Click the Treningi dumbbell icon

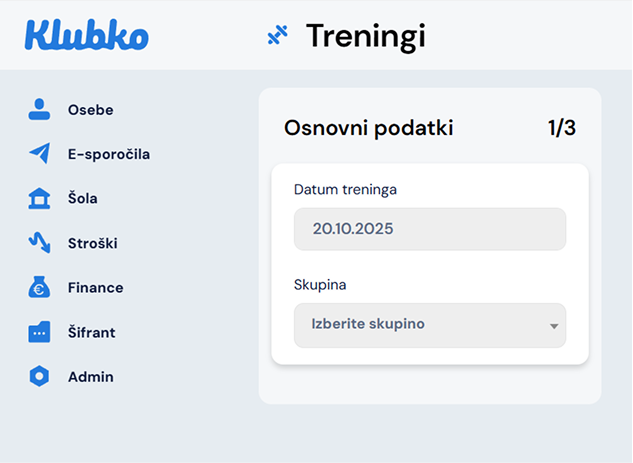click(277, 36)
